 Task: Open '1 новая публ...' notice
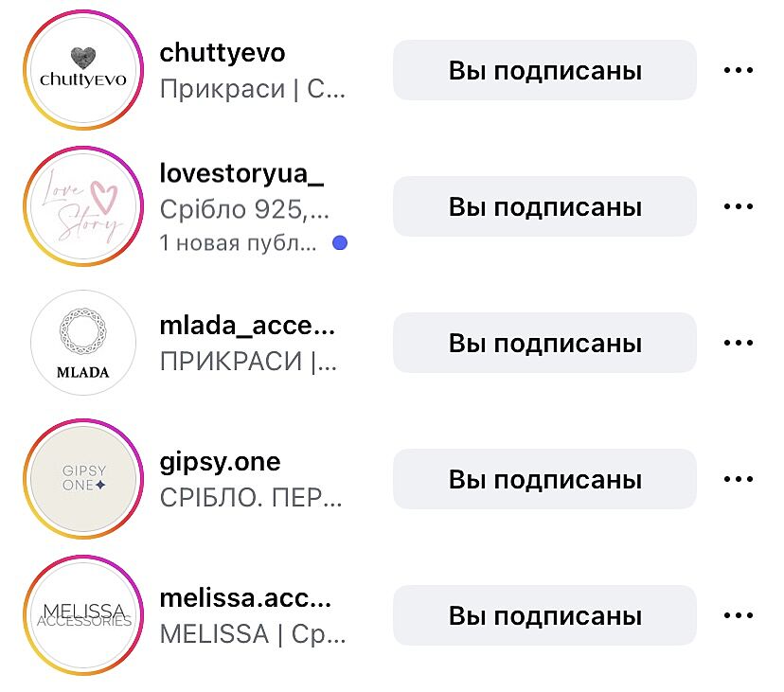coord(239,243)
